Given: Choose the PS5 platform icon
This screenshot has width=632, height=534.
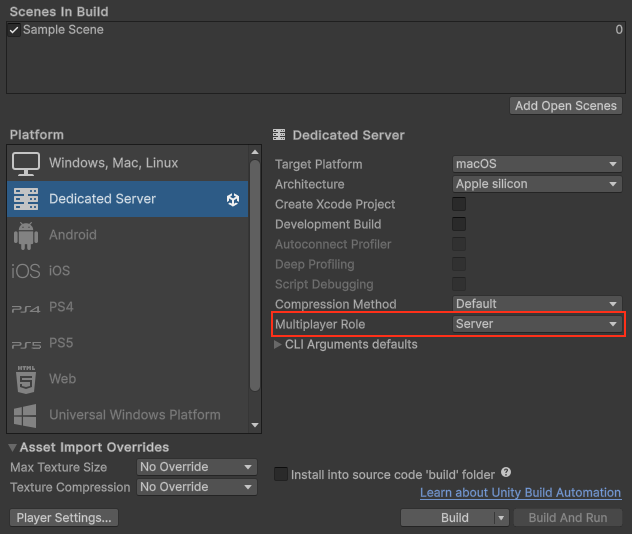Looking at the screenshot, I should 26,343.
